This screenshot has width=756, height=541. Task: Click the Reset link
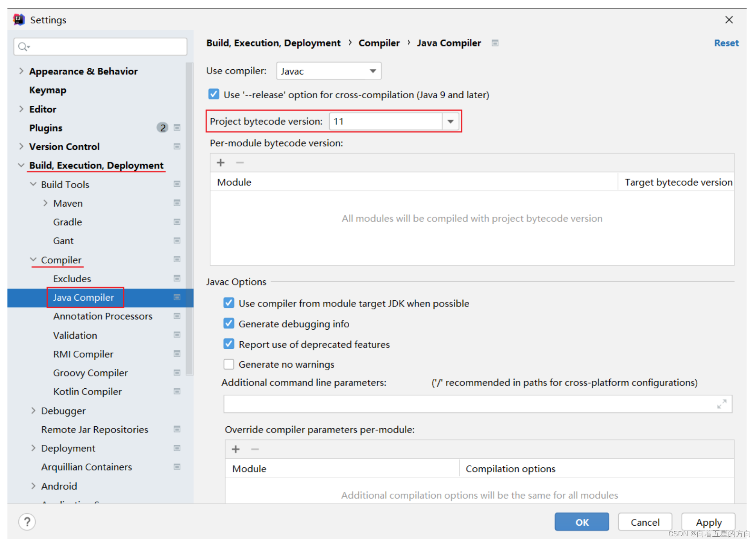coord(726,43)
